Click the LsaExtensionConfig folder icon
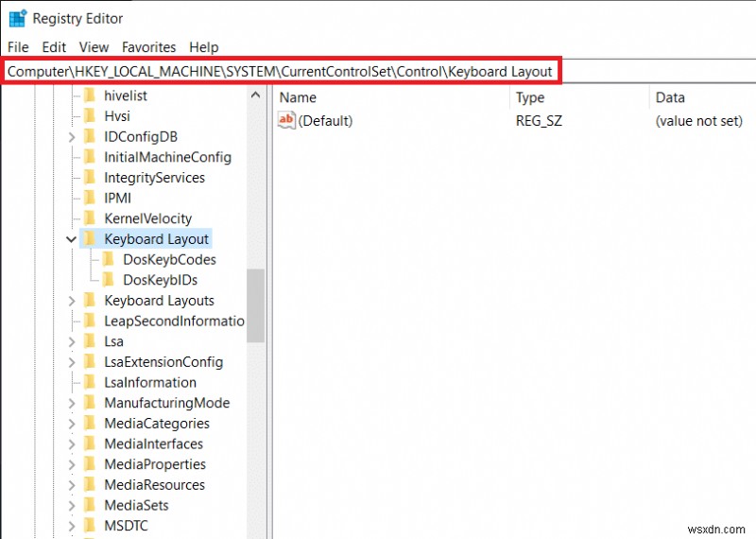The image size is (756, 539). [x=90, y=362]
